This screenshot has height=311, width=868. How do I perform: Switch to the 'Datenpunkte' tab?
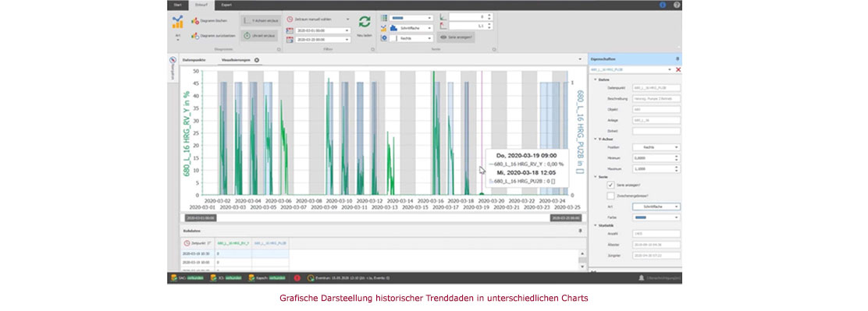[194, 60]
